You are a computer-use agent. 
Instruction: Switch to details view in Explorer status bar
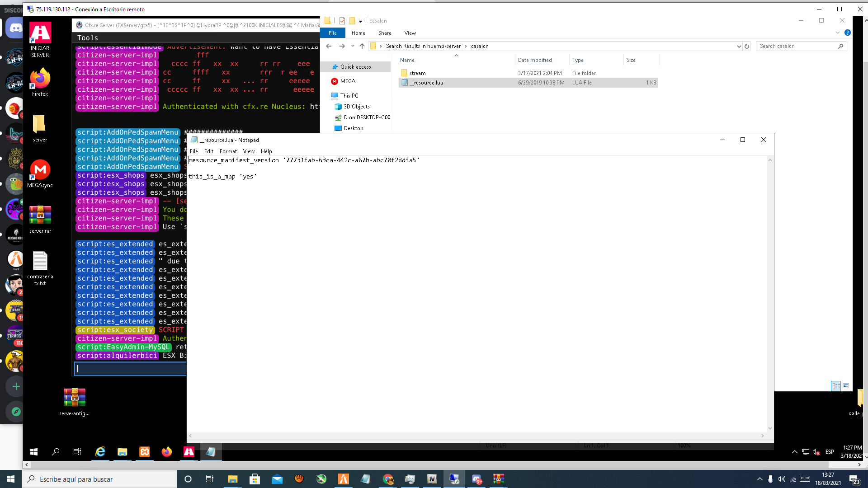coord(835,386)
